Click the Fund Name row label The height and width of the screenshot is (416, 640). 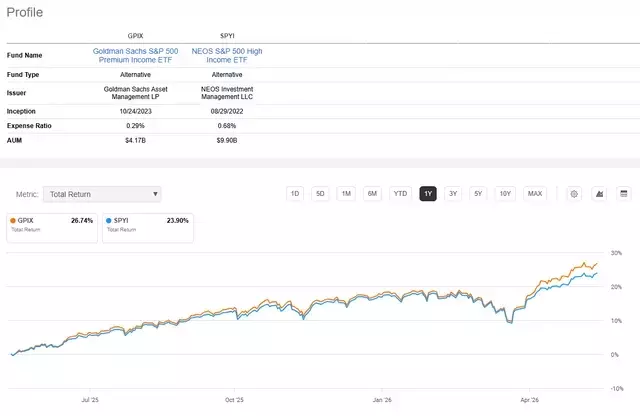pyautogui.click(x=24, y=55)
